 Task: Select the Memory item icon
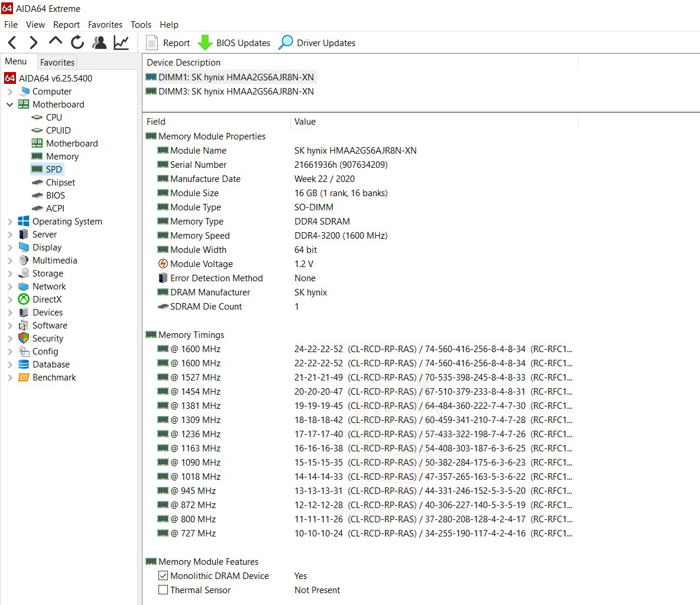tap(37, 156)
